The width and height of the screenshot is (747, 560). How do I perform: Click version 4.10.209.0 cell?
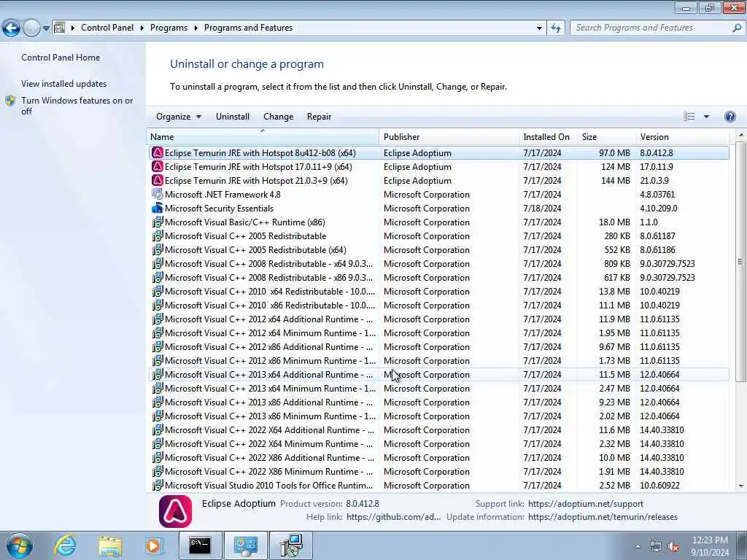click(x=659, y=209)
